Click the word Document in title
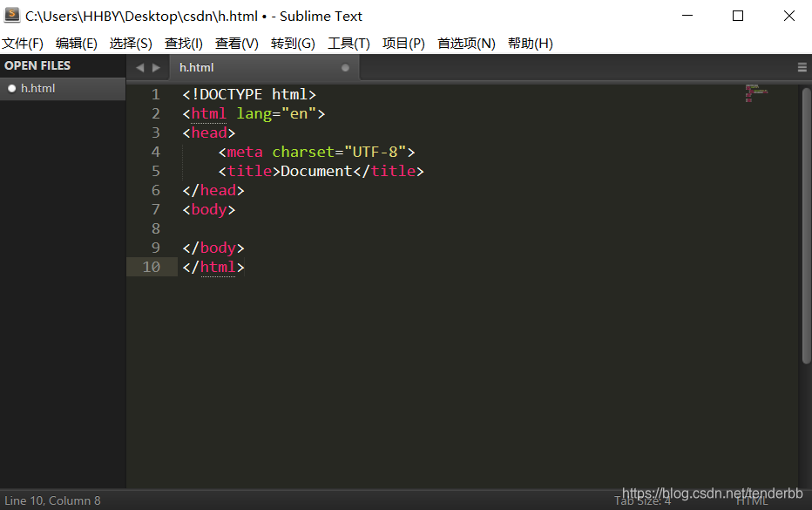Image resolution: width=812 pixels, height=510 pixels. coord(316,171)
